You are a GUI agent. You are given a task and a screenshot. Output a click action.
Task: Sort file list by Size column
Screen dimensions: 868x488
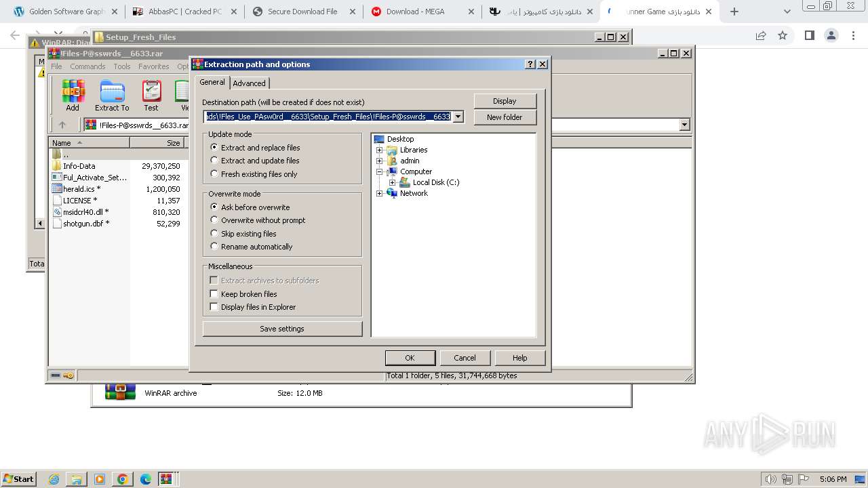click(157, 143)
